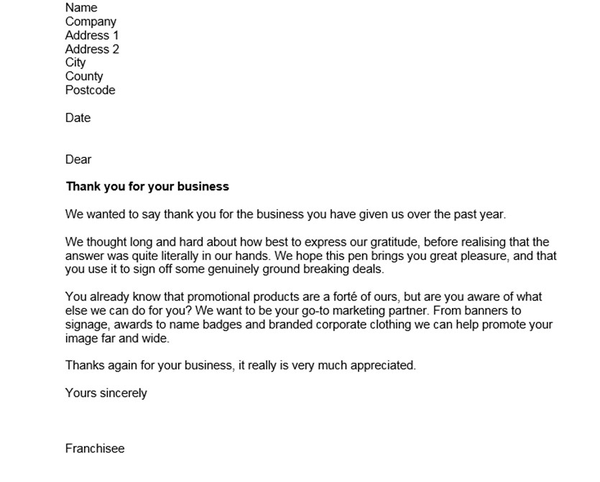Click the County placeholder line

click(x=84, y=76)
